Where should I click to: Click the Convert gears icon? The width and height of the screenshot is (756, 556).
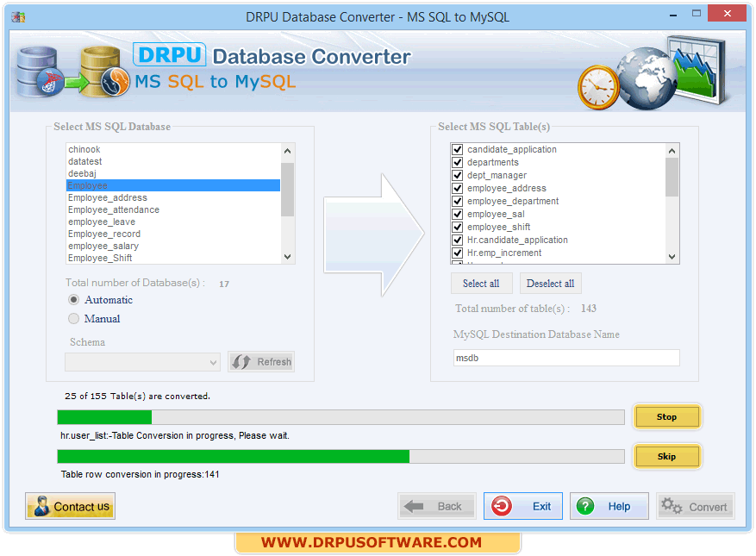672,506
